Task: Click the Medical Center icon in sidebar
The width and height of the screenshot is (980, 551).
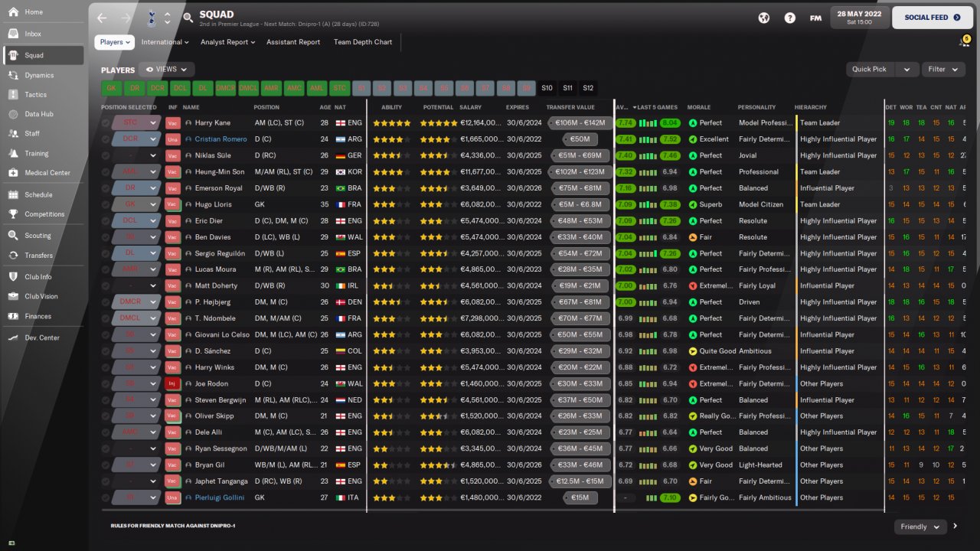Action: [13, 173]
